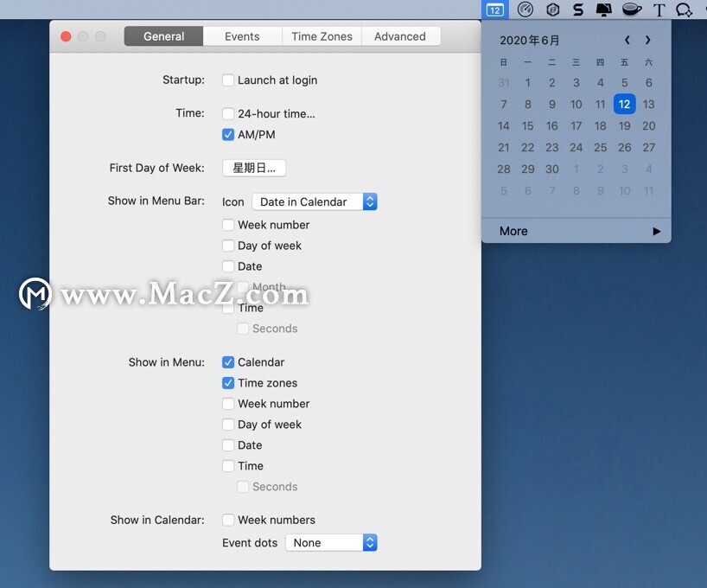The height and width of the screenshot is (588, 707).
Task: Select day 13 in calendar popup
Action: point(648,105)
